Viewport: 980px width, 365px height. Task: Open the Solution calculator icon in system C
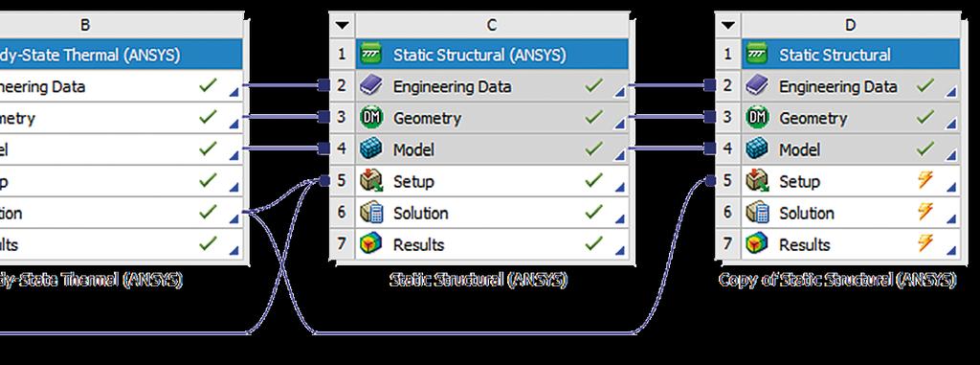[x=371, y=213]
